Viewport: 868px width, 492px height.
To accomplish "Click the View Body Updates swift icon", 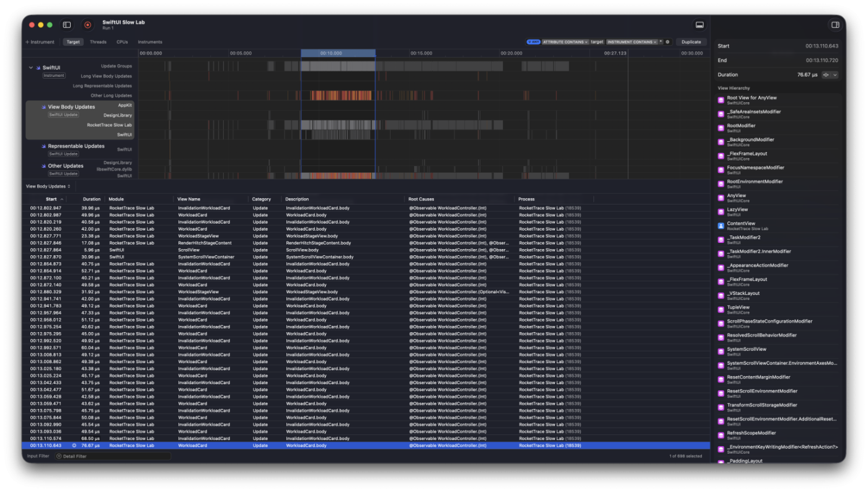I will click(44, 107).
